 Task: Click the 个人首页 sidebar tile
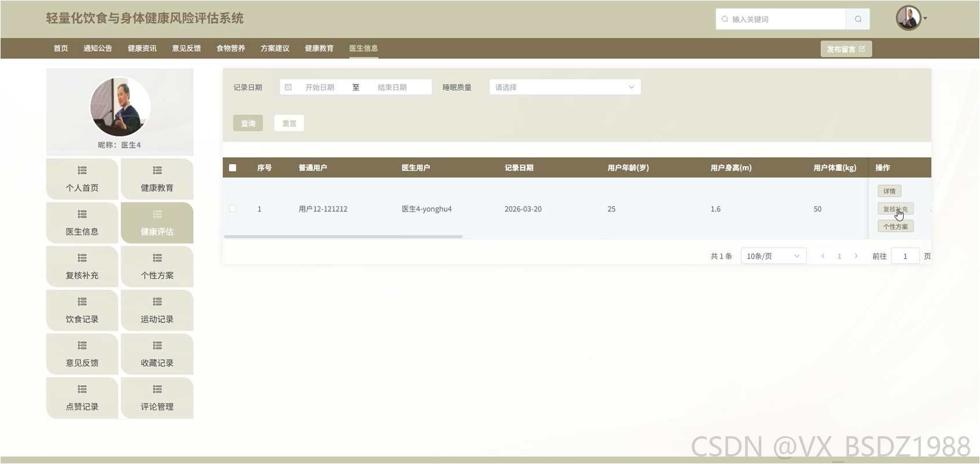pyautogui.click(x=82, y=179)
